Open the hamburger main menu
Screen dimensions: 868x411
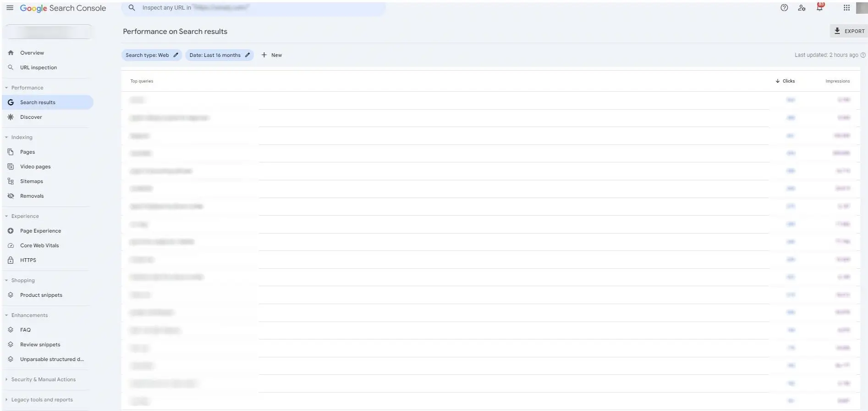(x=10, y=8)
